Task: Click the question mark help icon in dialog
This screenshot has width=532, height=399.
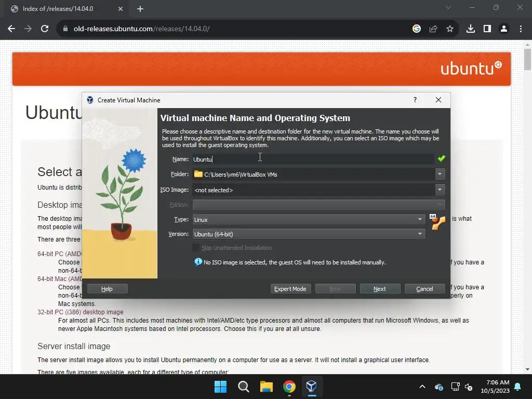Action: [415, 100]
